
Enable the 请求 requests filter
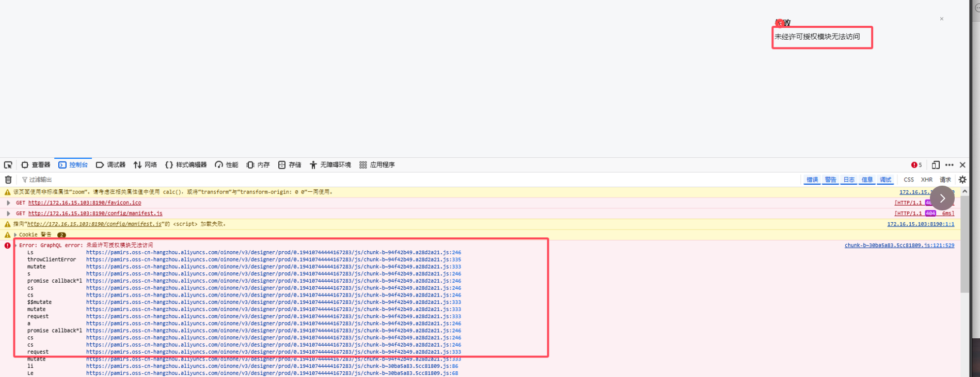945,179
